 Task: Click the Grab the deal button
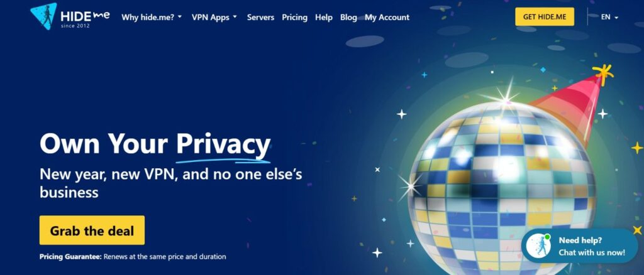[x=92, y=230]
